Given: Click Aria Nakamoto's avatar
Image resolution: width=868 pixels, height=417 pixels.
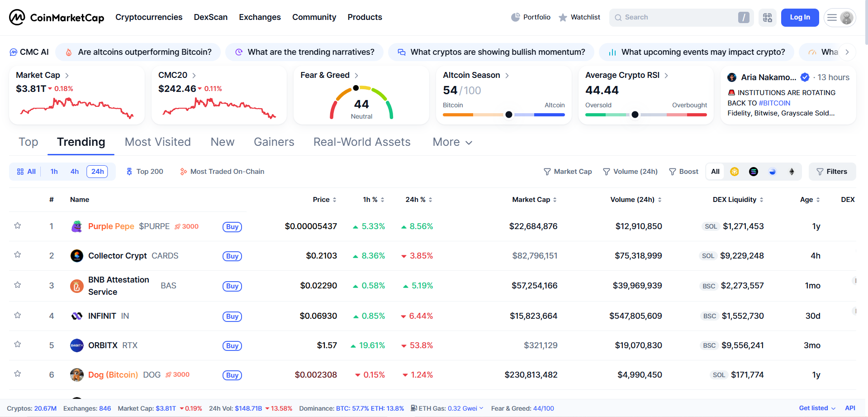Looking at the screenshot, I should [732, 77].
